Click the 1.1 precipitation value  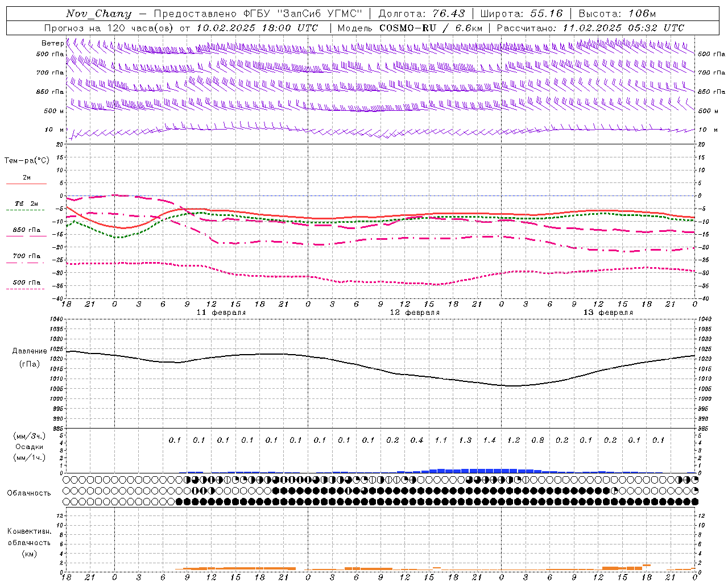(441, 440)
